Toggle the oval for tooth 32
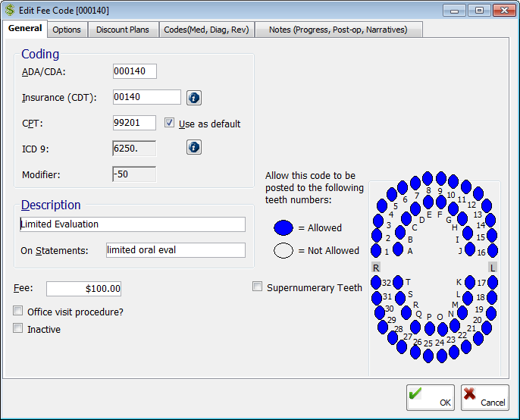Screen dimensions: 520x420 (376, 282)
